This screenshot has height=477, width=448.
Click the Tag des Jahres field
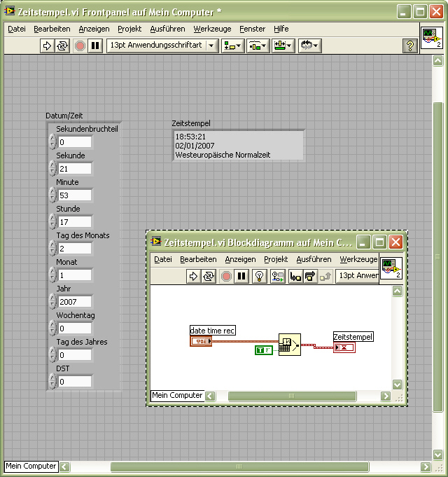(75, 355)
